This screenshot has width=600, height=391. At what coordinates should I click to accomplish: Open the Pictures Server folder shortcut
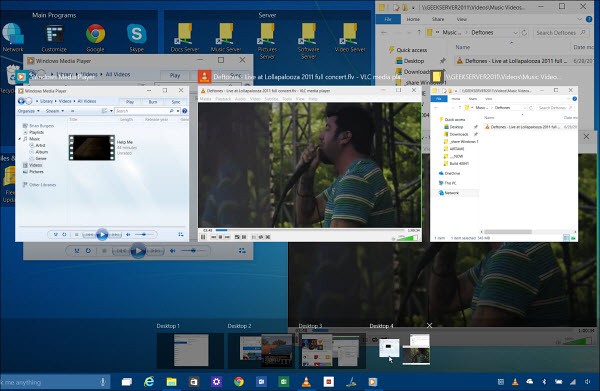[x=267, y=41]
